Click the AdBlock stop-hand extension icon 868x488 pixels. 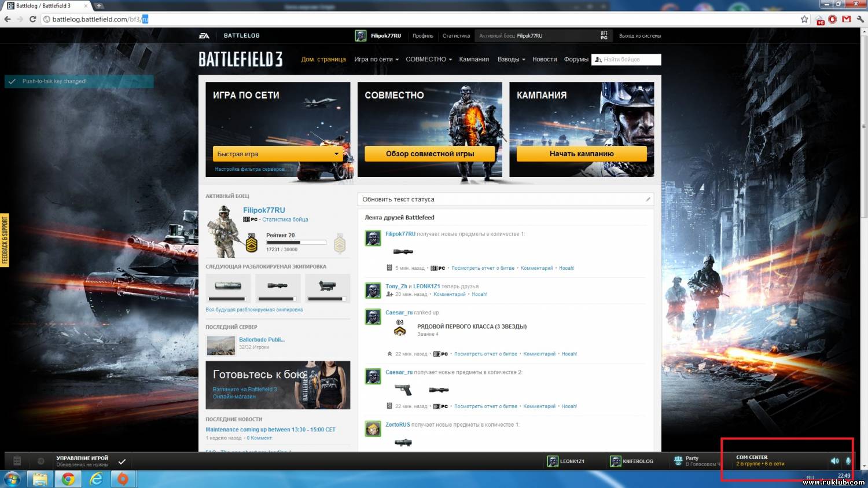coord(833,19)
